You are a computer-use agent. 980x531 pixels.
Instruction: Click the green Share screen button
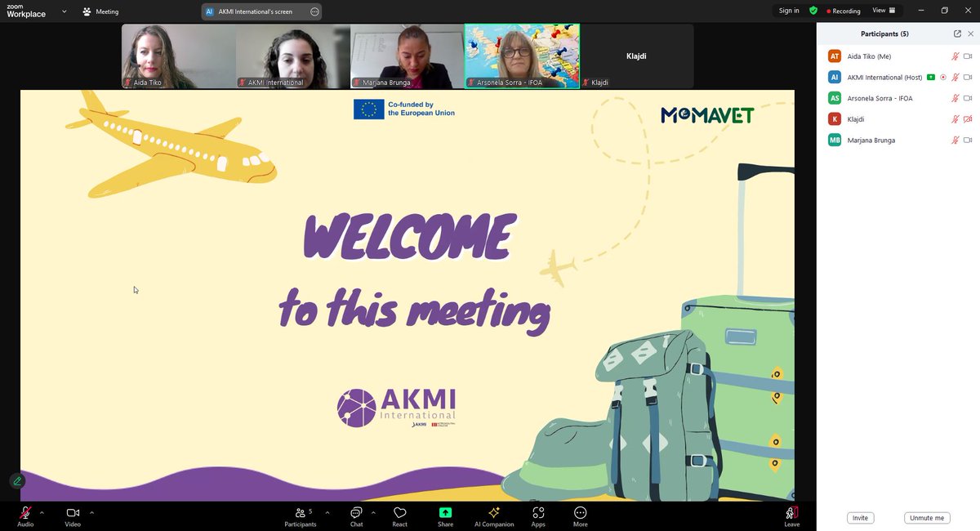tap(445, 516)
